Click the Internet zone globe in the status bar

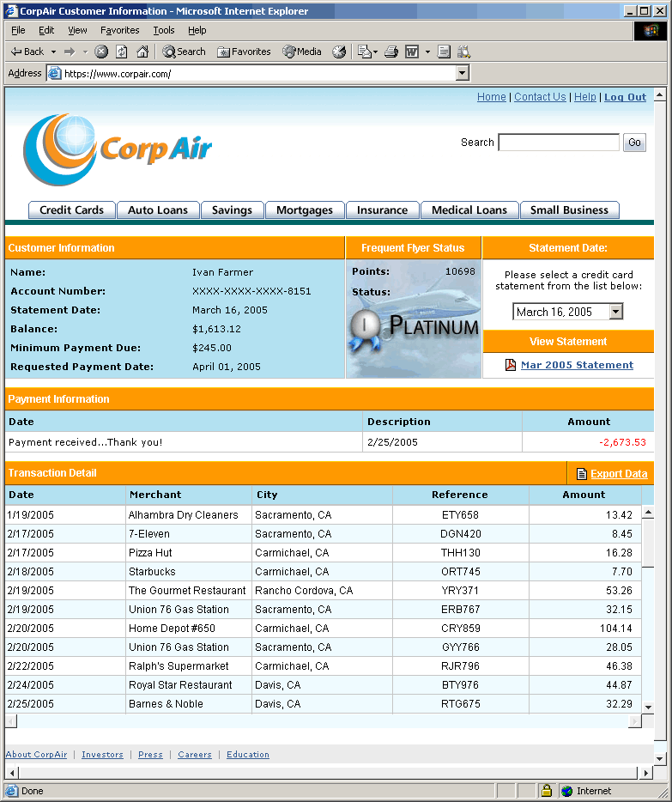[x=566, y=791]
